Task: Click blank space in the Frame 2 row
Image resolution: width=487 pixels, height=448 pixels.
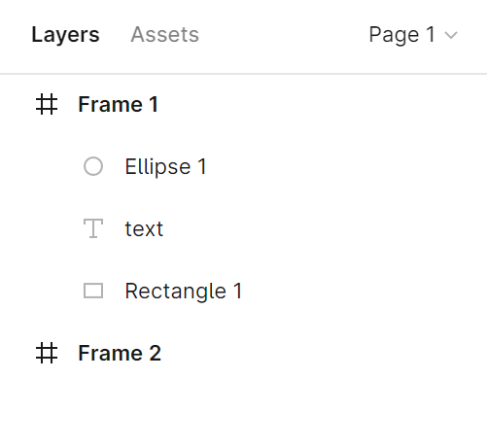Action: (x=324, y=353)
